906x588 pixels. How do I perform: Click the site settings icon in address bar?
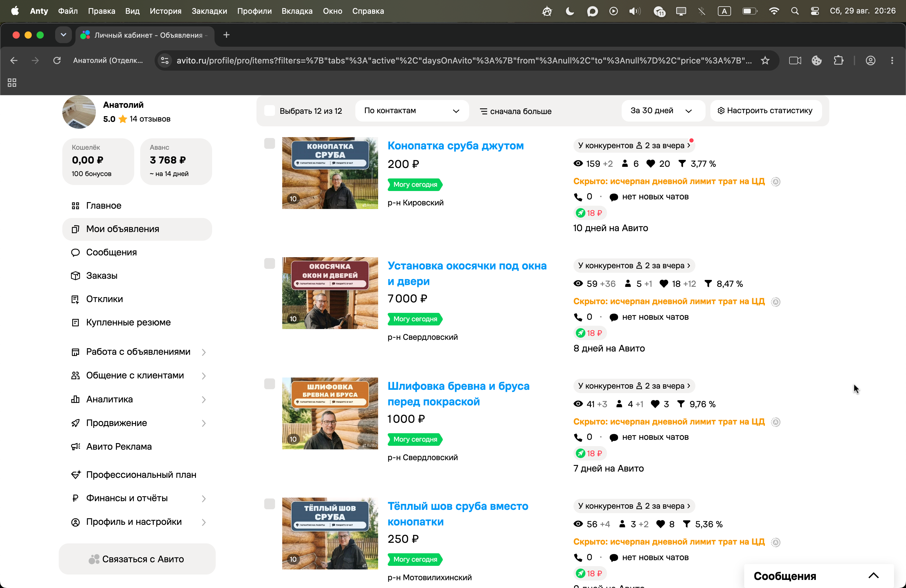[x=165, y=60]
